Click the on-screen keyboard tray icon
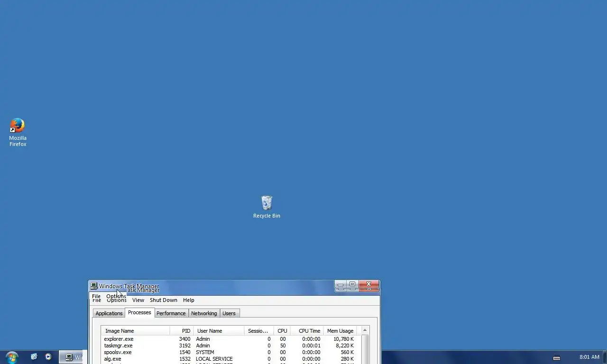 (557, 357)
